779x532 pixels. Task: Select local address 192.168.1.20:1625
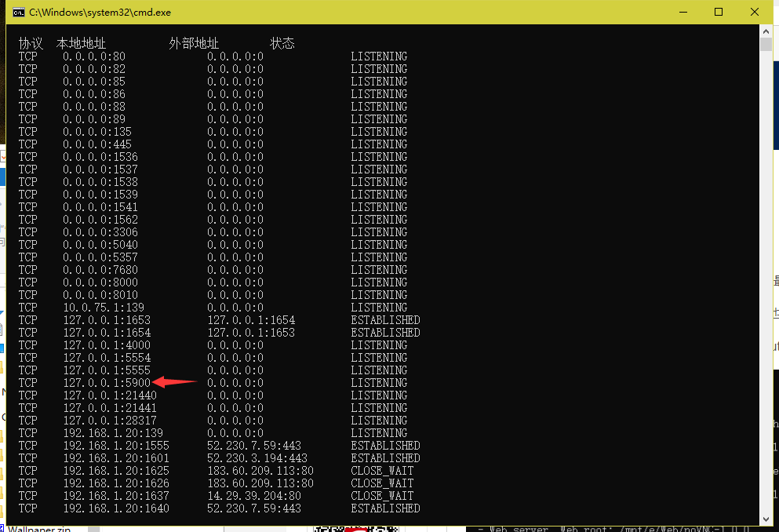tap(116, 471)
